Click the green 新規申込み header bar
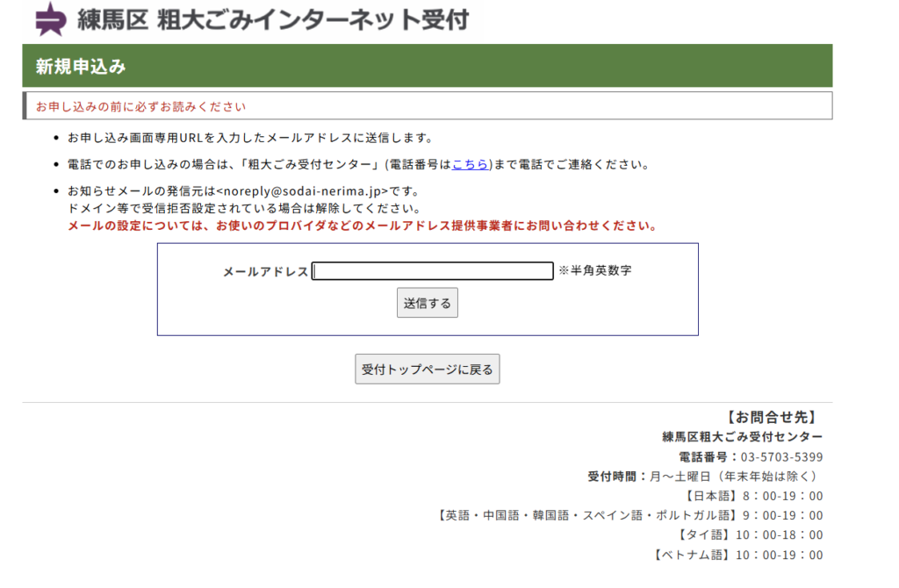Screen dimensions: 899x588 pos(427,66)
